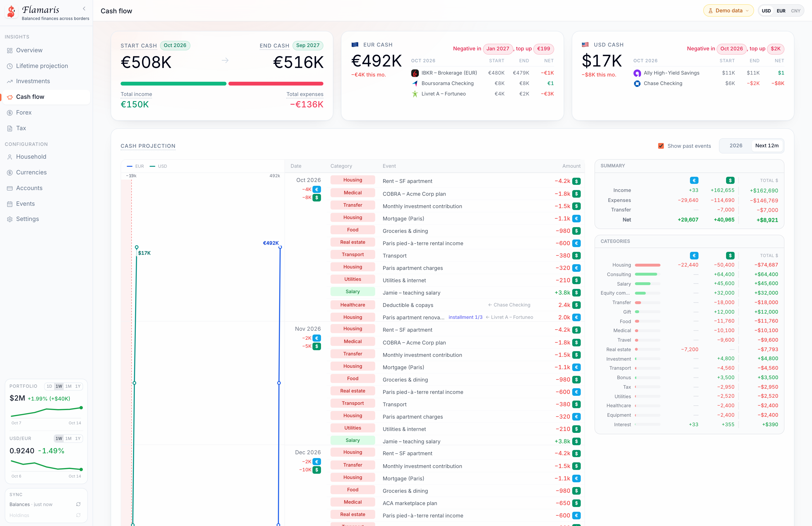Click the $2K top up badge
The image size is (812, 526).
pos(775,49)
